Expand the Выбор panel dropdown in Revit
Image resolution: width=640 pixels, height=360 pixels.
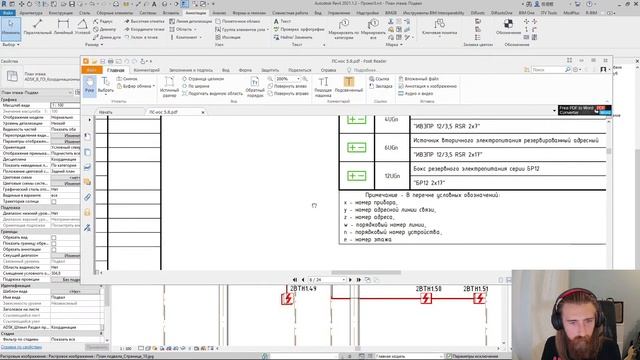(11, 44)
